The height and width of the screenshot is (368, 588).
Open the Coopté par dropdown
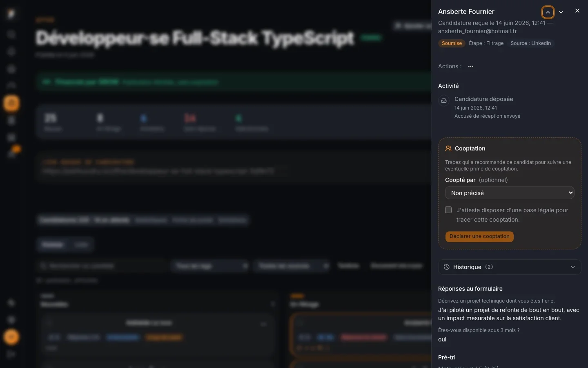[x=510, y=193]
